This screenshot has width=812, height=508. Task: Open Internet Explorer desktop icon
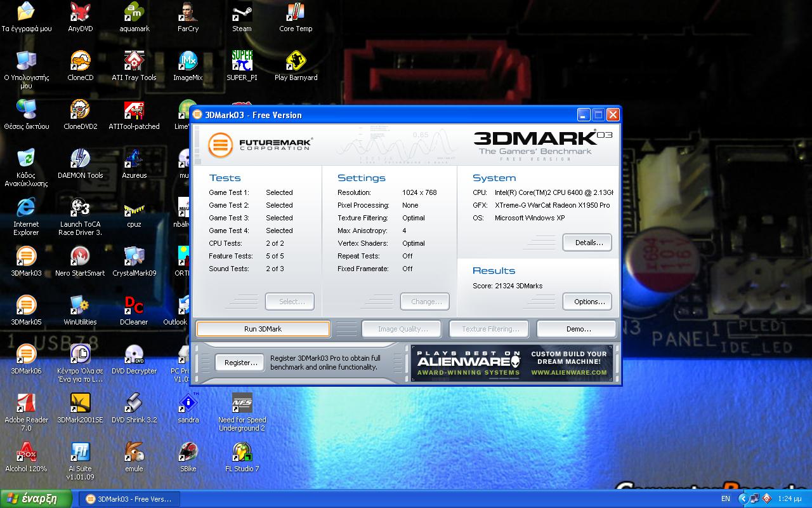pos(26,217)
